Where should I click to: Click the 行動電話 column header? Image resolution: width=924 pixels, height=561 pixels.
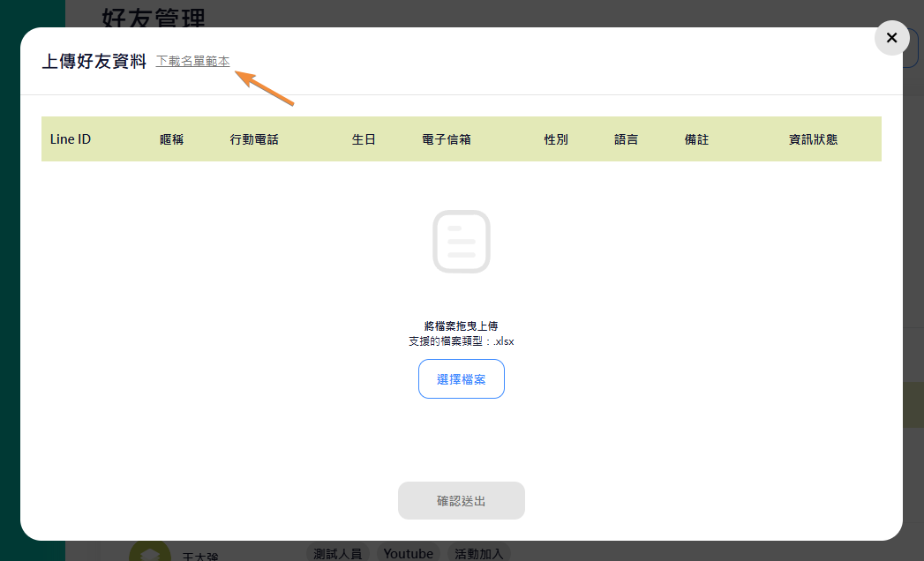[x=254, y=139]
